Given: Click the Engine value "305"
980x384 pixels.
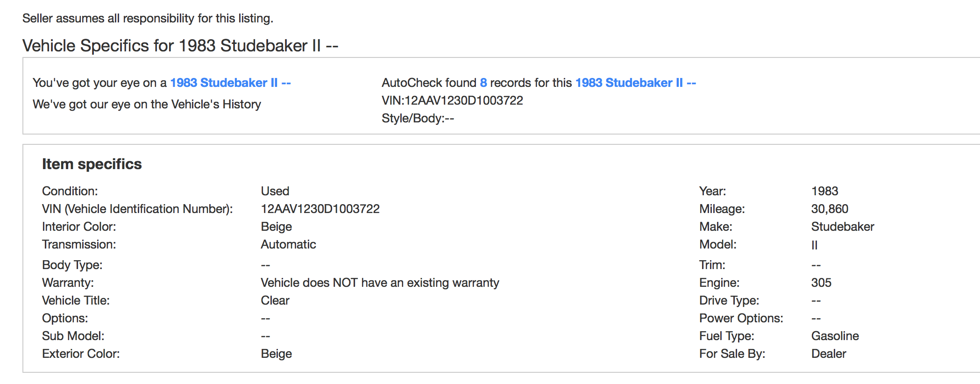Looking at the screenshot, I should (x=821, y=283).
